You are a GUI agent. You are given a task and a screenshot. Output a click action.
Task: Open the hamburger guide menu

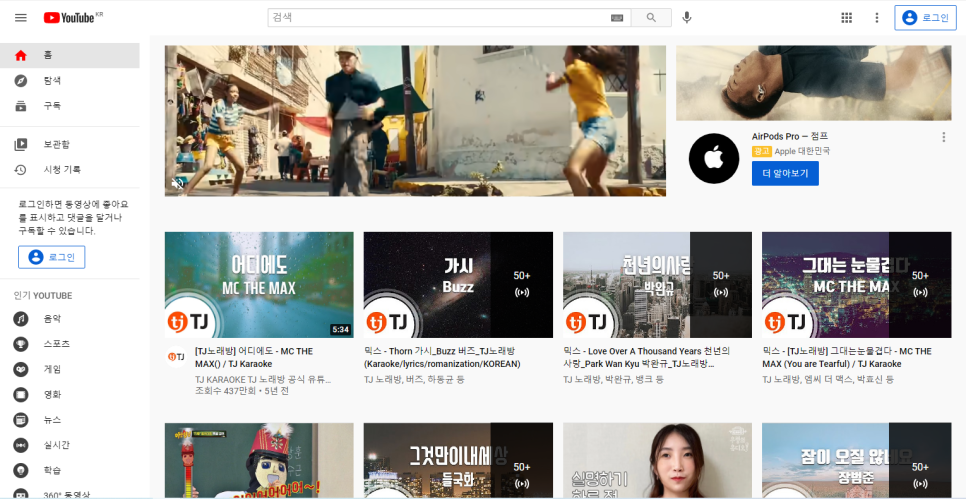(21, 18)
